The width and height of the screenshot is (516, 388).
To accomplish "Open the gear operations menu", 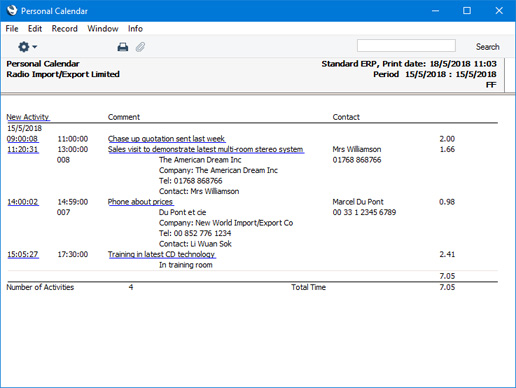I will pos(27,47).
